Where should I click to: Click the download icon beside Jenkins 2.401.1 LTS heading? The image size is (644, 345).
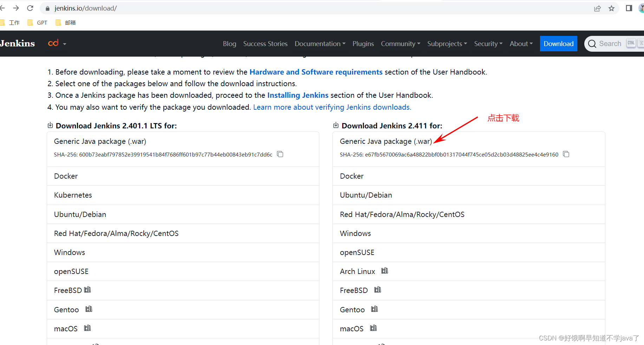point(50,125)
